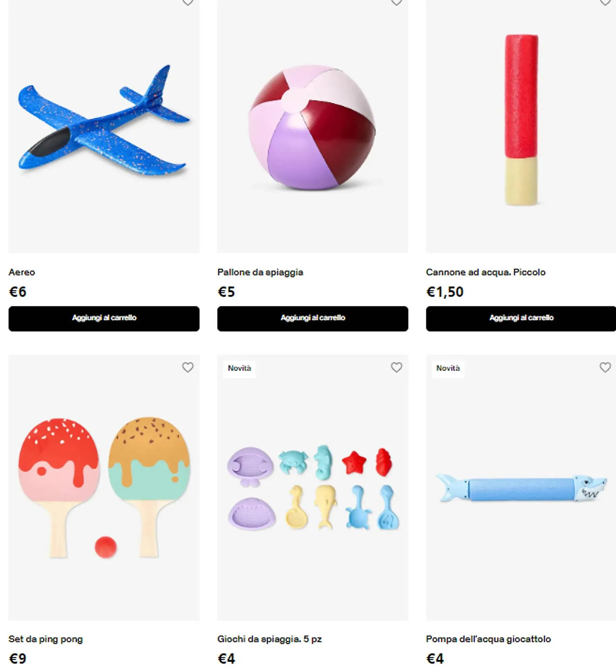Favorite the Set da ping pong item

pyautogui.click(x=188, y=367)
